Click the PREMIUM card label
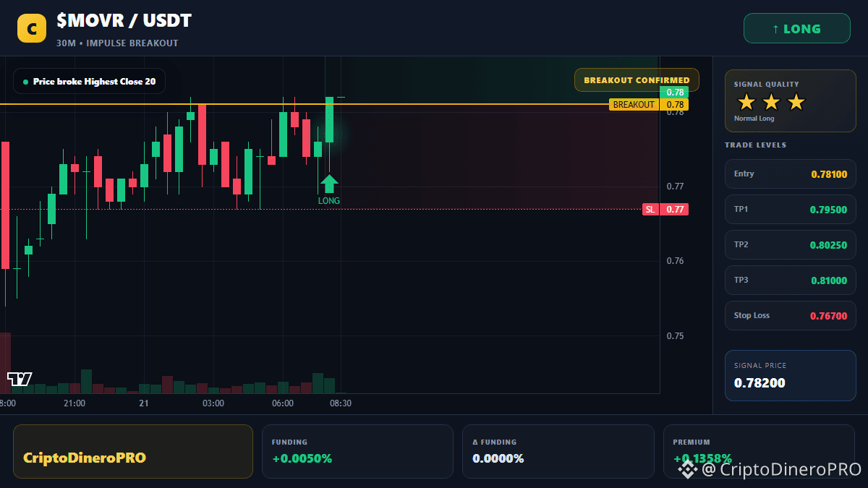Screen dimensions: 868x488 pyautogui.click(x=691, y=442)
